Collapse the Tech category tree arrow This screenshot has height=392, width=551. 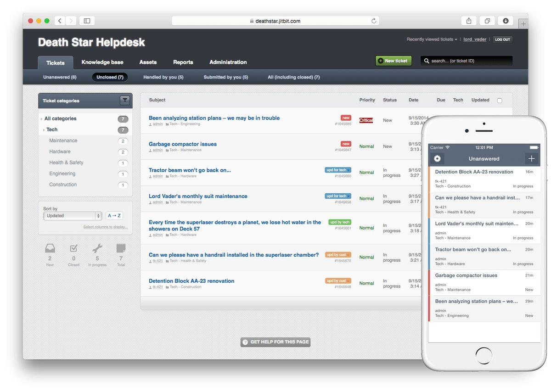pos(44,130)
